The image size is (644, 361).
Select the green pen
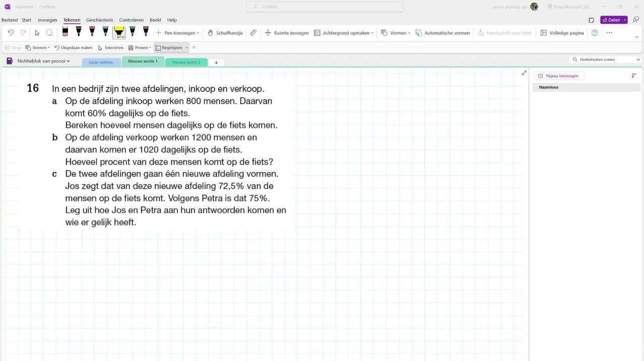133,32
